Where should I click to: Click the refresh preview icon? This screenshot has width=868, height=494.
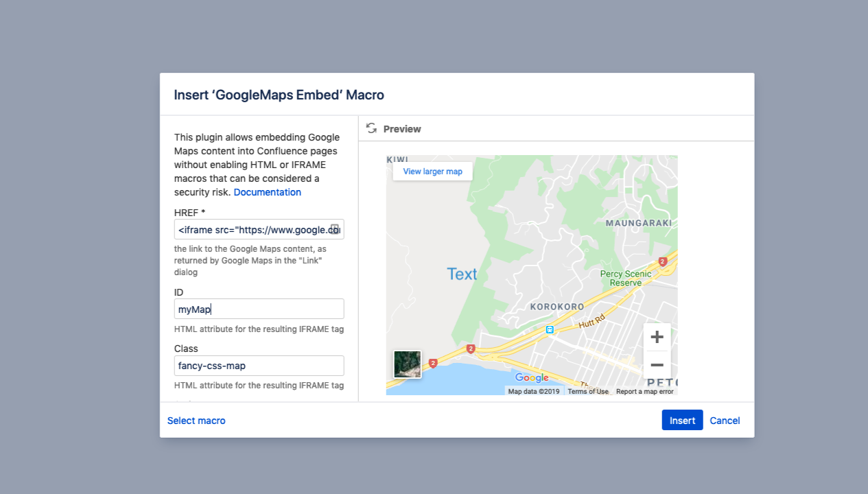pos(371,128)
